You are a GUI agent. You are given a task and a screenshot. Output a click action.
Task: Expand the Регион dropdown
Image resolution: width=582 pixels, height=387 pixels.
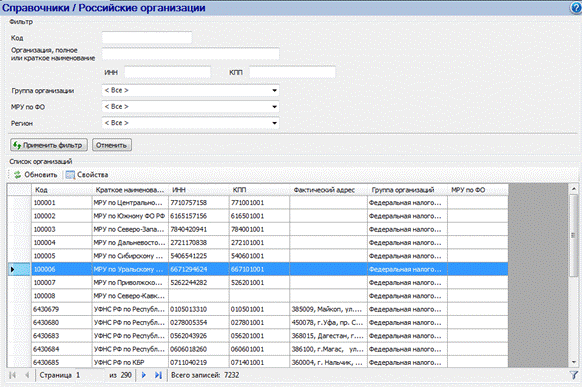[x=274, y=123]
